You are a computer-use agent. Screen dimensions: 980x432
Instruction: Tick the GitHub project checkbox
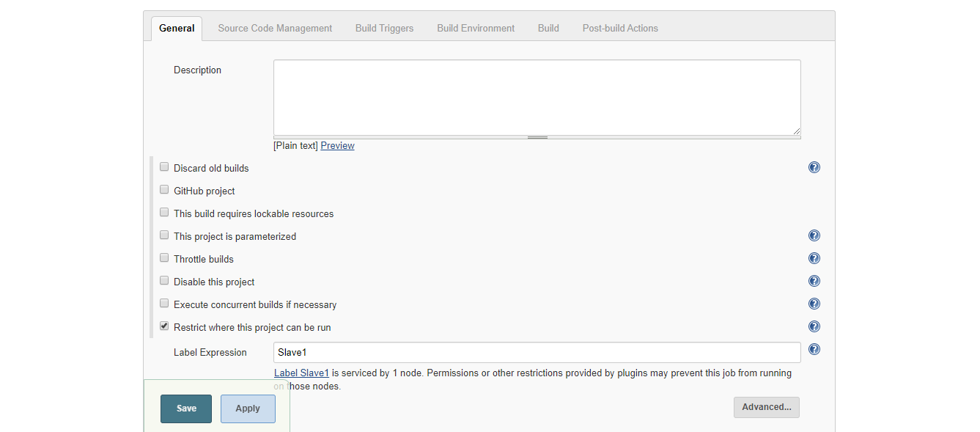point(164,190)
